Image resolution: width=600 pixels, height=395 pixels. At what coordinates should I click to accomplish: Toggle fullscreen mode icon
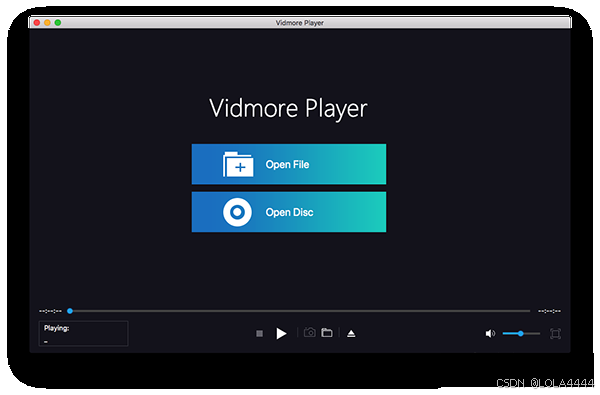tap(555, 334)
